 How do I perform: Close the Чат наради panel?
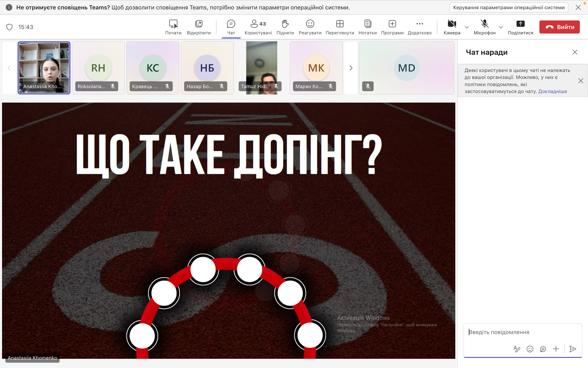point(575,52)
